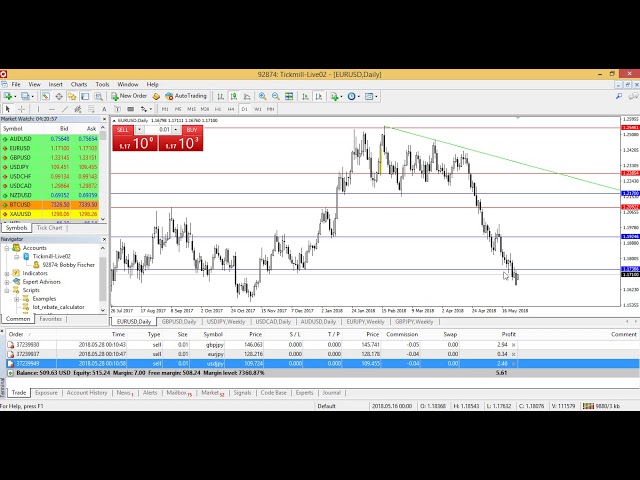Close the Navigator panel
This screenshot has height=480, width=640.
point(103,240)
